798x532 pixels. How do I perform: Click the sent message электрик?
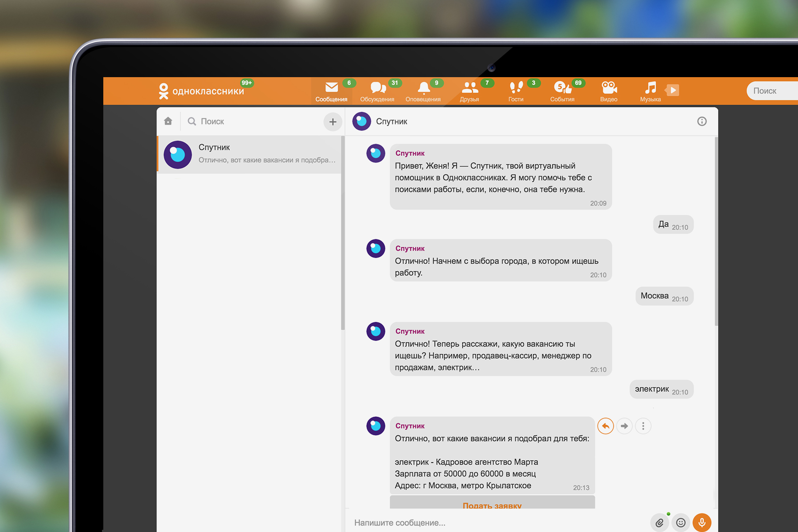661,389
